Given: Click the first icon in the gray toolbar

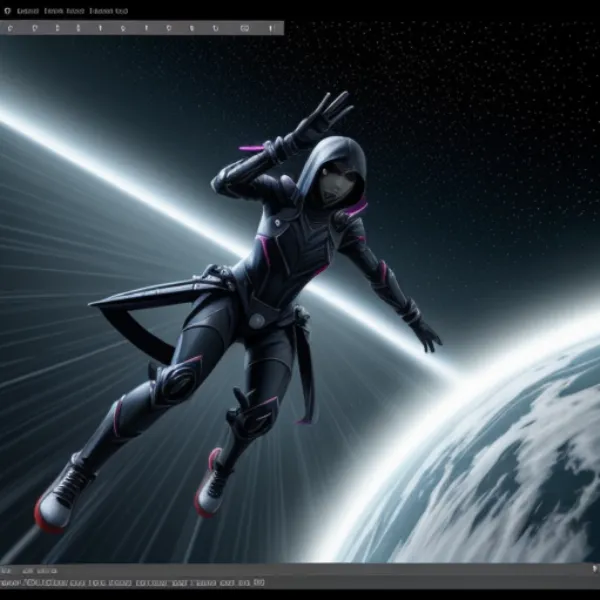Looking at the screenshot, I should 10,28.
